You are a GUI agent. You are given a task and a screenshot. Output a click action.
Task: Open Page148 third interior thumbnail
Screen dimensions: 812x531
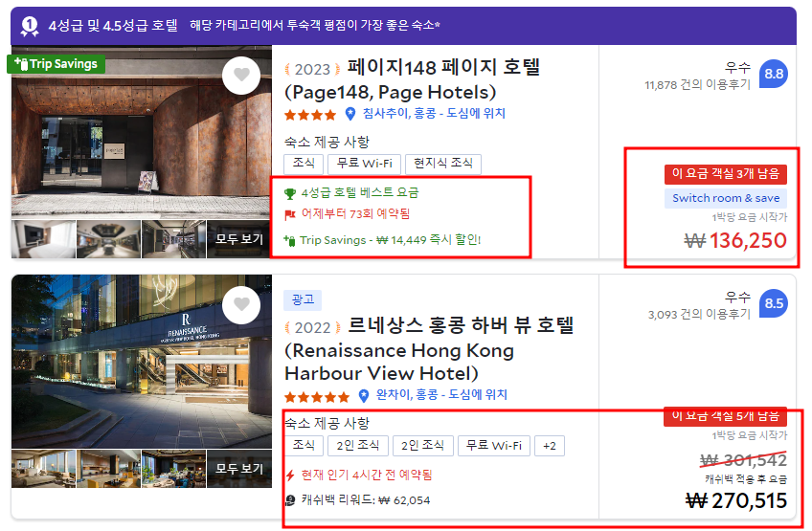click(174, 239)
